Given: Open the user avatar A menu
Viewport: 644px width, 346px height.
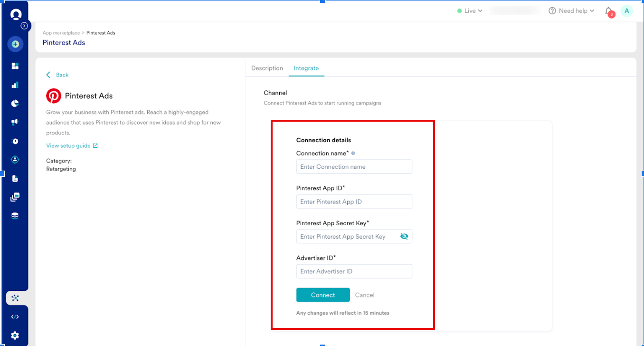Looking at the screenshot, I should (x=627, y=11).
